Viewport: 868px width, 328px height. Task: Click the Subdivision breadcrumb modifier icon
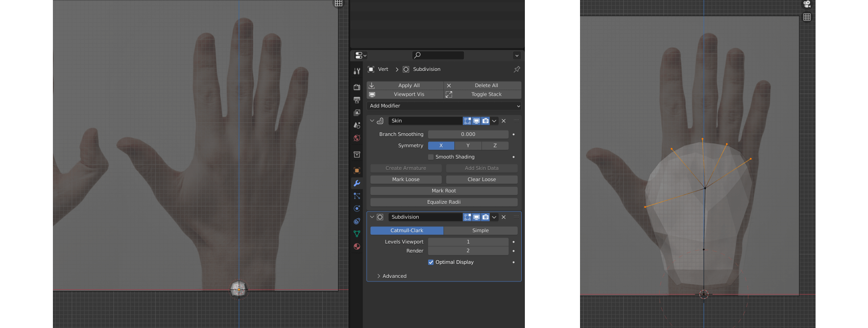pyautogui.click(x=406, y=69)
